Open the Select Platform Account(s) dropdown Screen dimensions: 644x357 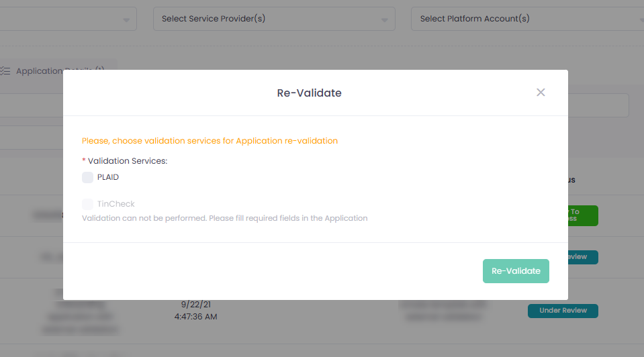pyautogui.click(x=524, y=19)
